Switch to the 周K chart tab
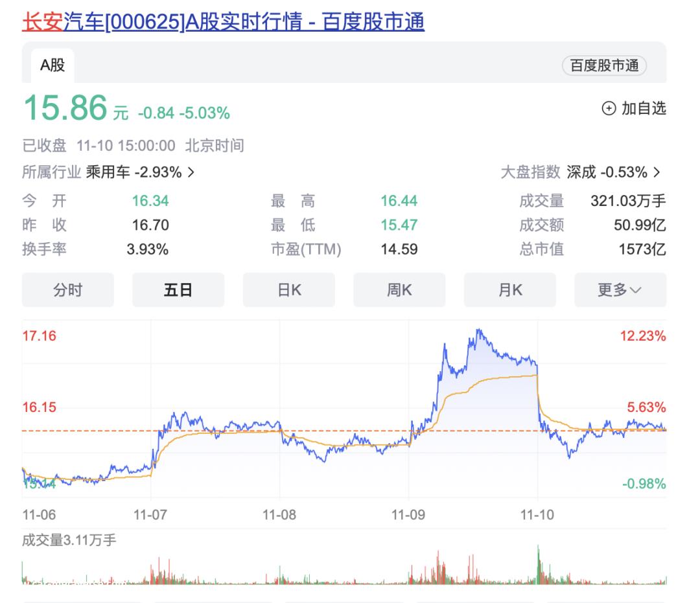 pyautogui.click(x=399, y=290)
